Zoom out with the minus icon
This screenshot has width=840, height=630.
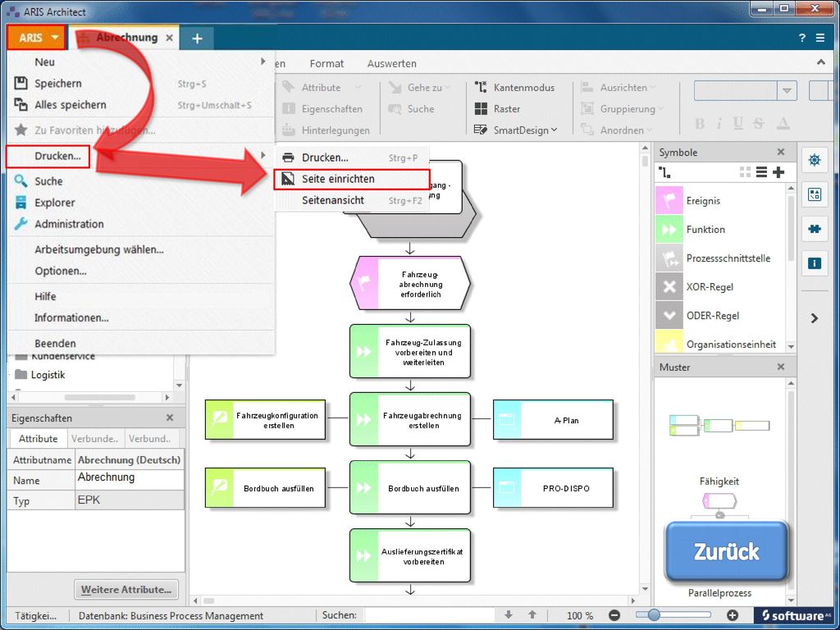click(614, 615)
